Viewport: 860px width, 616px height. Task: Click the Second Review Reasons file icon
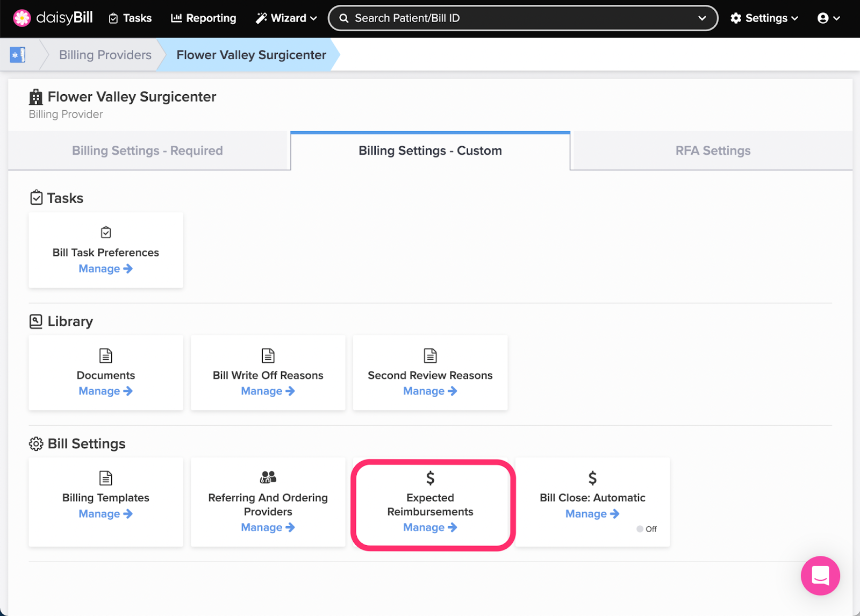431,355
